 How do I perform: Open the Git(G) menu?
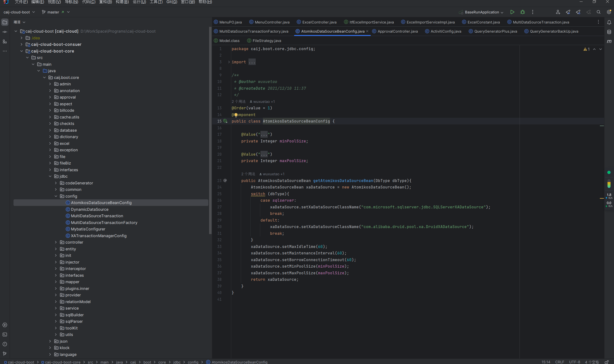[x=172, y=2]
